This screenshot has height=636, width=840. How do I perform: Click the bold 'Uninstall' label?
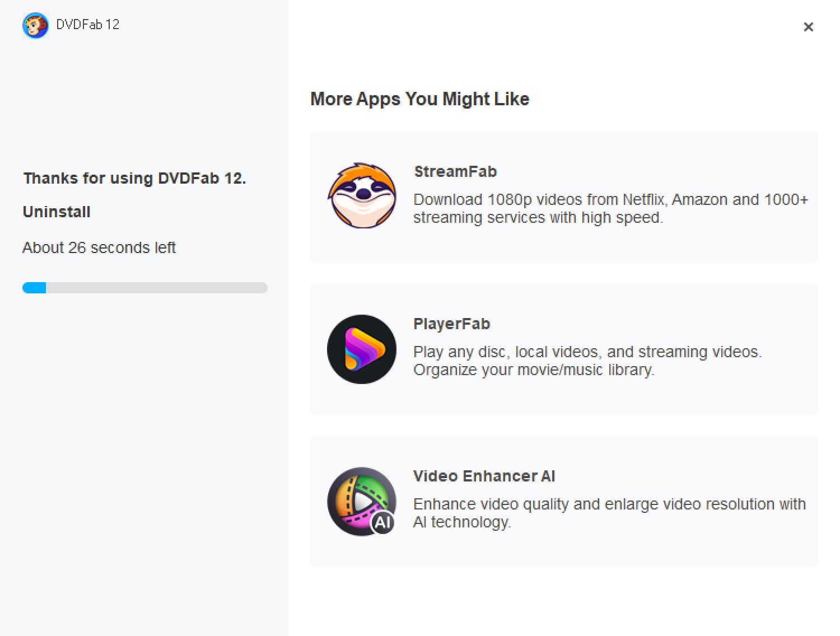pyautogui.click(x=57, y=212)
